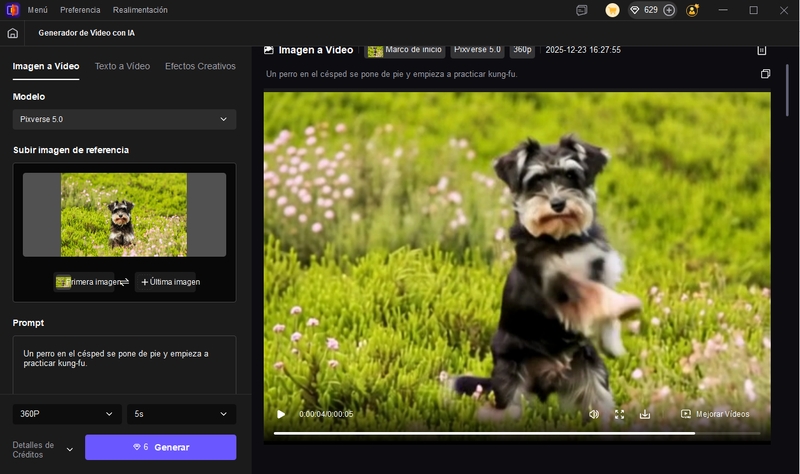Switch to Imagen a Vídeo tab
Screen dimensions: 800x474
[46, 66]
